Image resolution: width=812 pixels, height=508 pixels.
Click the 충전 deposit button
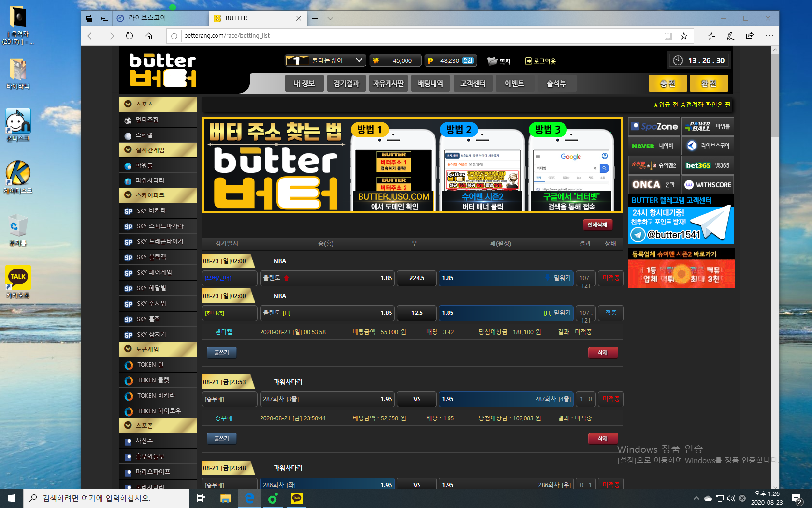click(667, 83)
